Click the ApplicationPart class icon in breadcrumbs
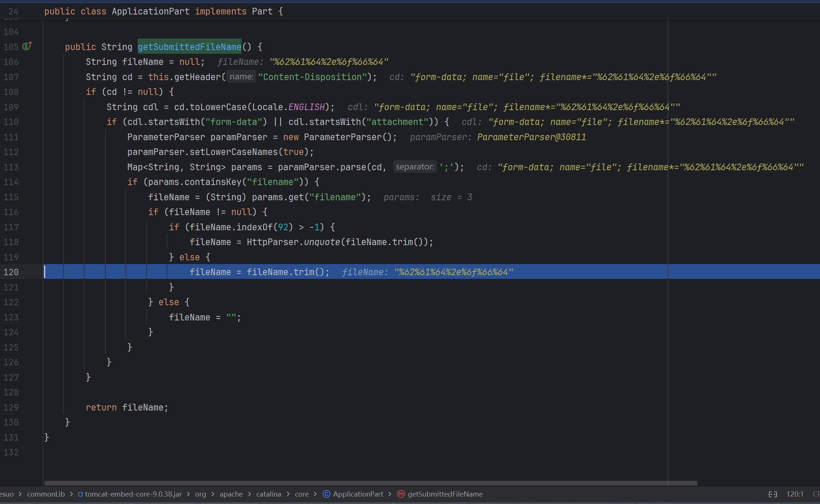The height and width of the screenshot is (504, 820). pyautogui.click(x=327, y=494)
